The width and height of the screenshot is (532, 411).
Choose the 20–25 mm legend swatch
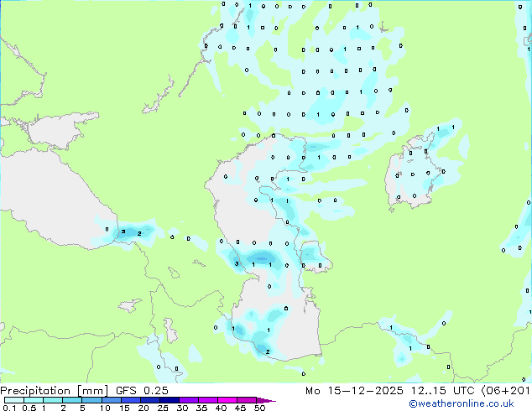coord(150,400)
